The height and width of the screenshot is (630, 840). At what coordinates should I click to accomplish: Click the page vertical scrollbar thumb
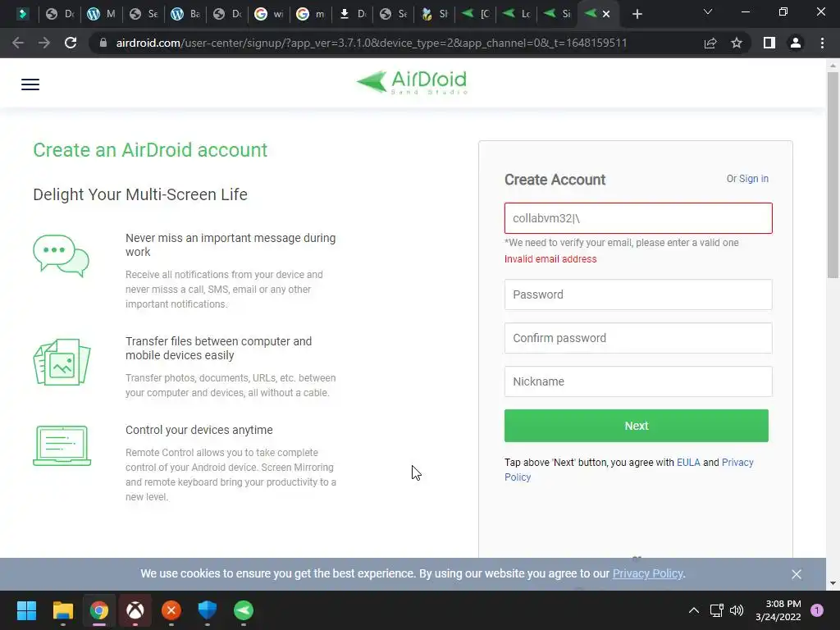[x=833, y=175]
